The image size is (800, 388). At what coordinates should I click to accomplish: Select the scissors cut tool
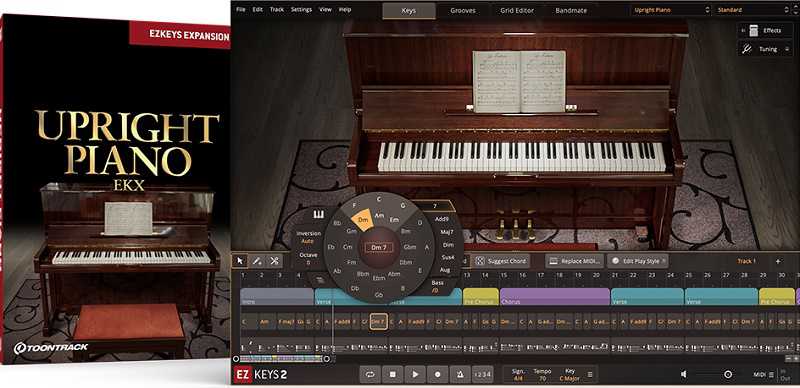pos(274,261)
